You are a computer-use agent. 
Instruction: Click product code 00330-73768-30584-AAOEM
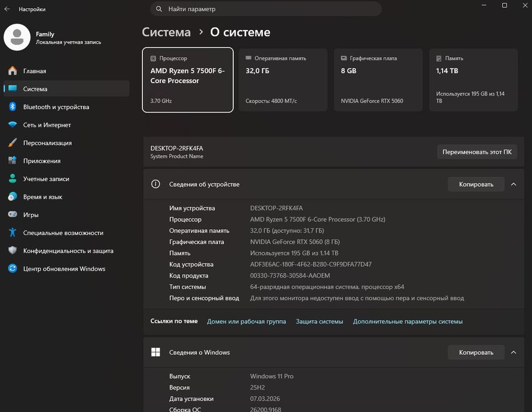[x=290, y=275]
